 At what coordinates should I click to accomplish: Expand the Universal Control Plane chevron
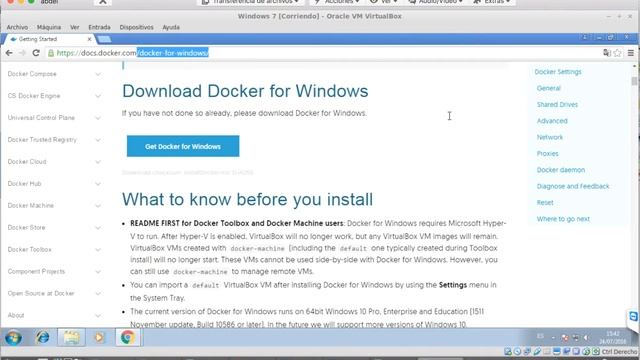tap(98, 118)
